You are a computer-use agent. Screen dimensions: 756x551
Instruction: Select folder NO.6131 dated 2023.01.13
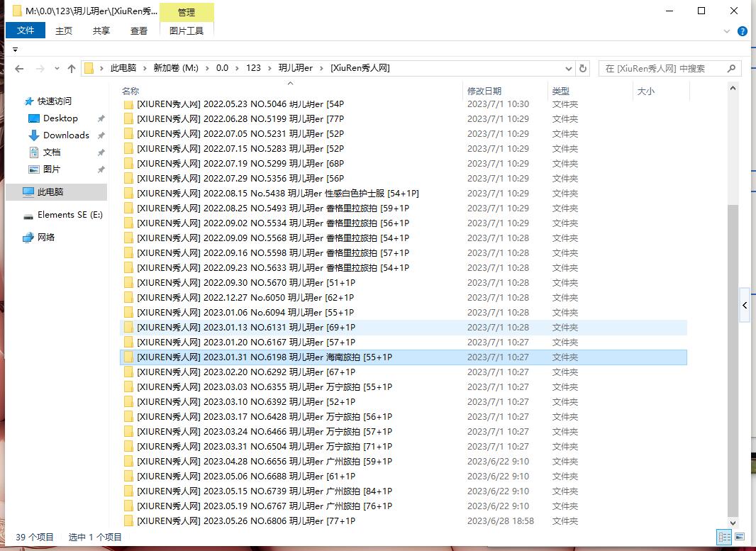click(403, 328)
